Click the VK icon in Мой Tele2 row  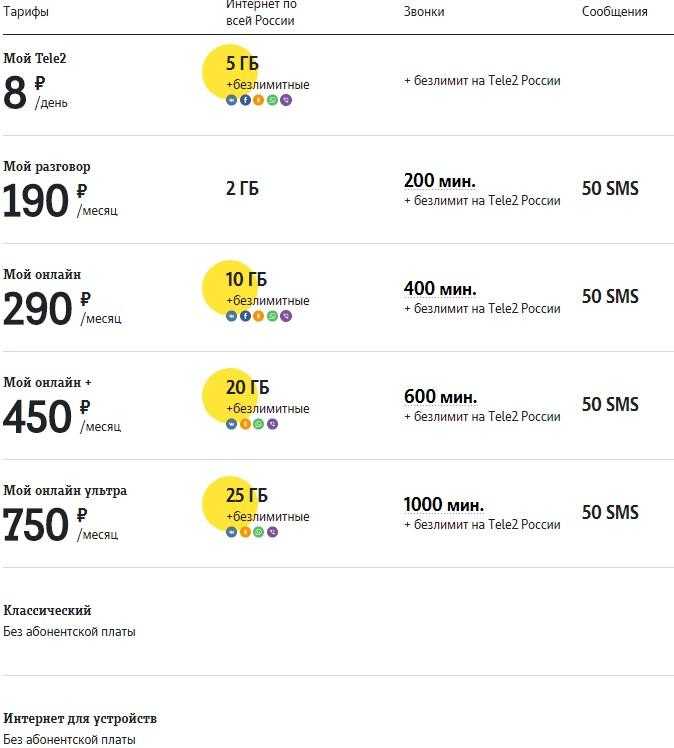231,100
